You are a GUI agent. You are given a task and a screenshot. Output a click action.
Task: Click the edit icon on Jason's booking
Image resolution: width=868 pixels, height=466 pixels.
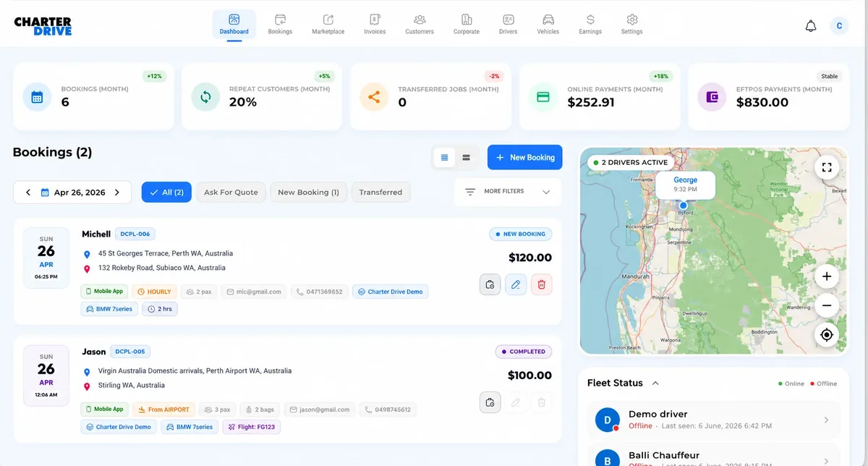pos(516,402)
